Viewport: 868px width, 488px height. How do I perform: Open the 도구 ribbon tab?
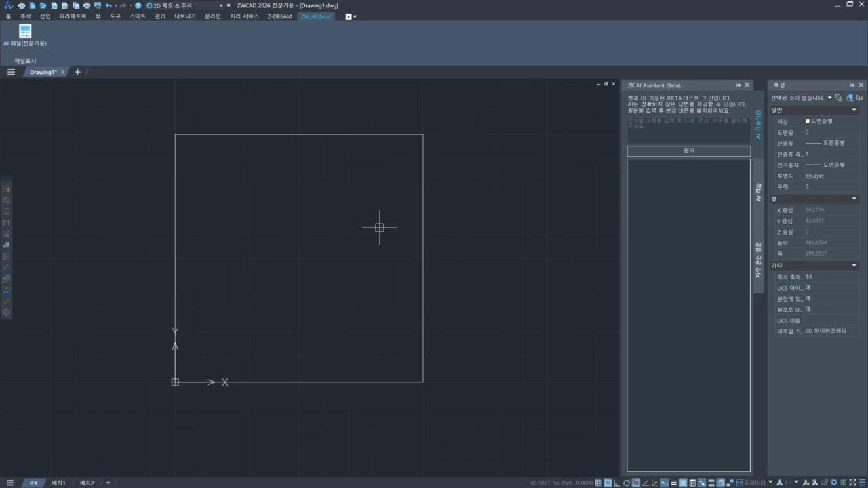click(115, 16)
